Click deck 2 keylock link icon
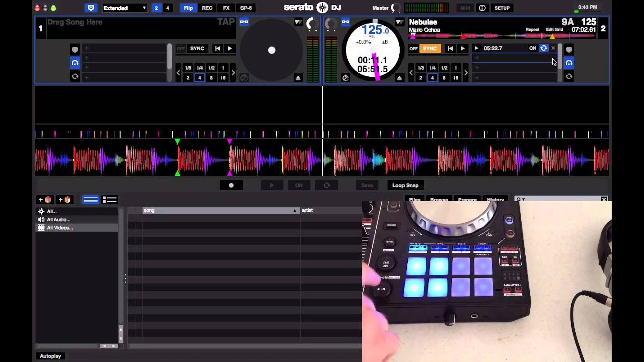 345,22
